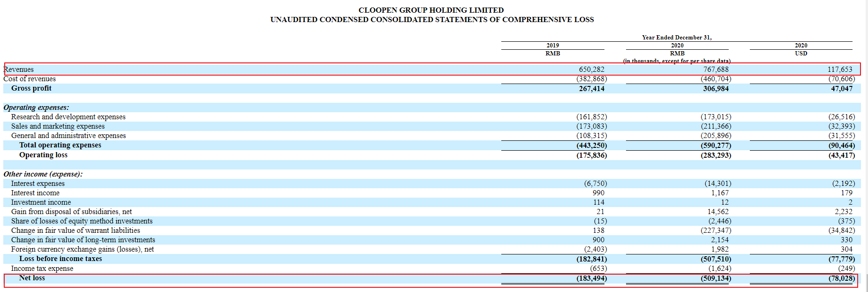Click 'Other income (expense):' section heading

[x=43, y=174]
